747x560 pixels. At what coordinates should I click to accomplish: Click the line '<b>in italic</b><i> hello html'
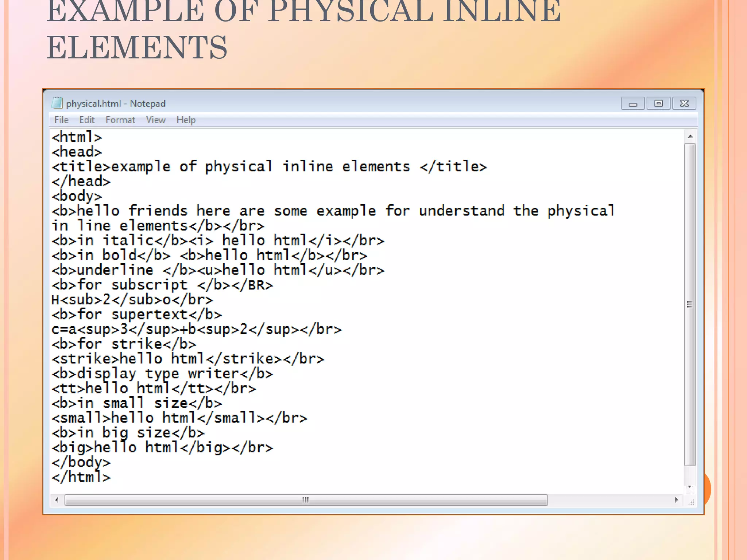(218, 241)
